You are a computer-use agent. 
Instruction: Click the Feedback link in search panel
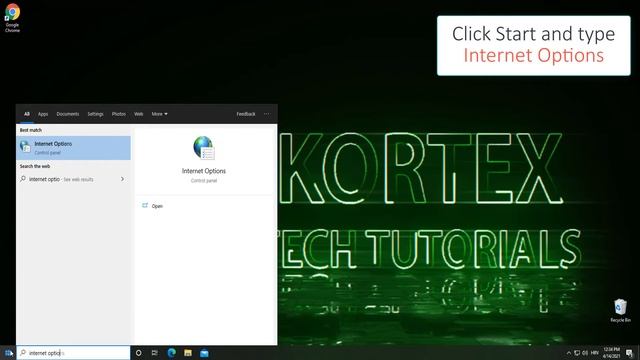click(246, 114)
